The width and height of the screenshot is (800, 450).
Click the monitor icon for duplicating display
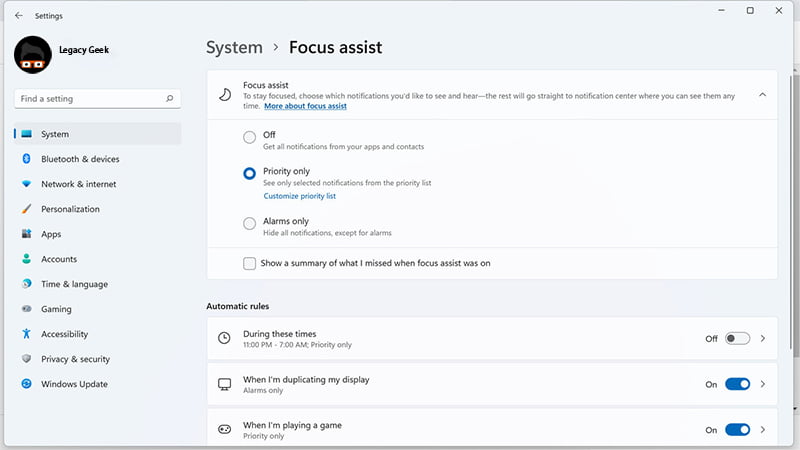(224, 384)
